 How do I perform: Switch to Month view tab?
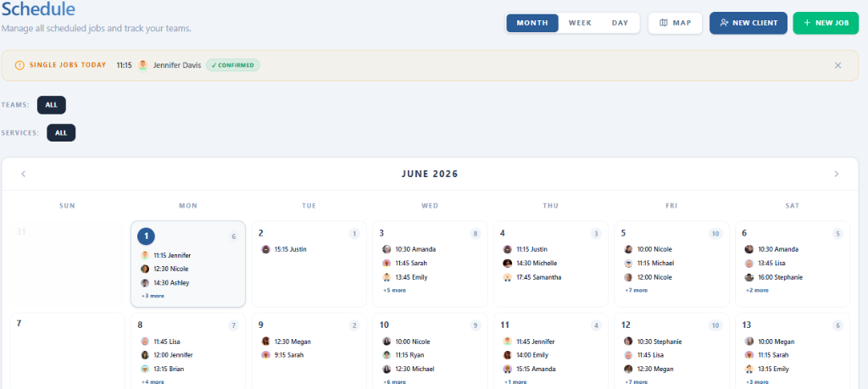point(532,23)
